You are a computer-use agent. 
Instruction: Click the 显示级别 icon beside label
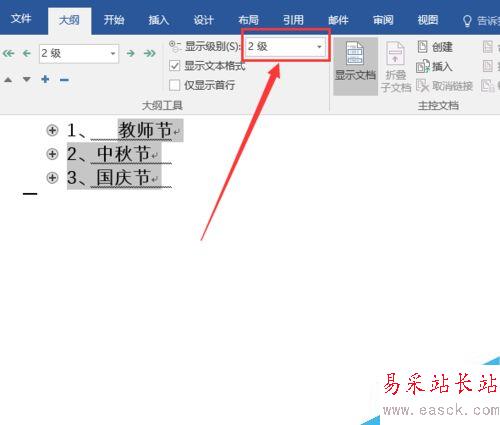[x=175, y=46]
